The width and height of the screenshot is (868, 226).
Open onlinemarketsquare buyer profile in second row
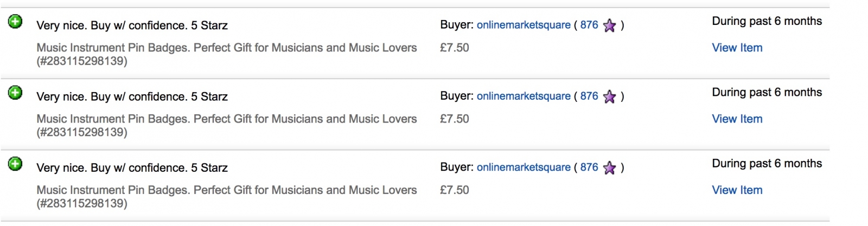524,96
